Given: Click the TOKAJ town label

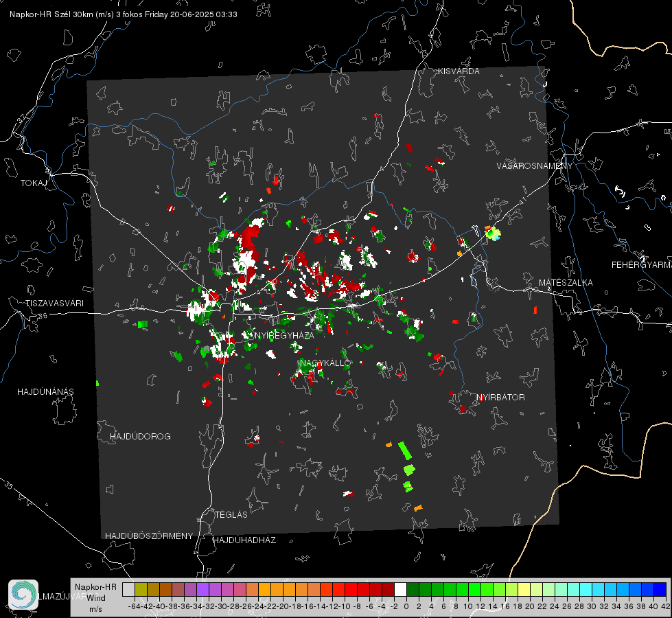Looking at the screenshot, I should (x=34, y=183).
